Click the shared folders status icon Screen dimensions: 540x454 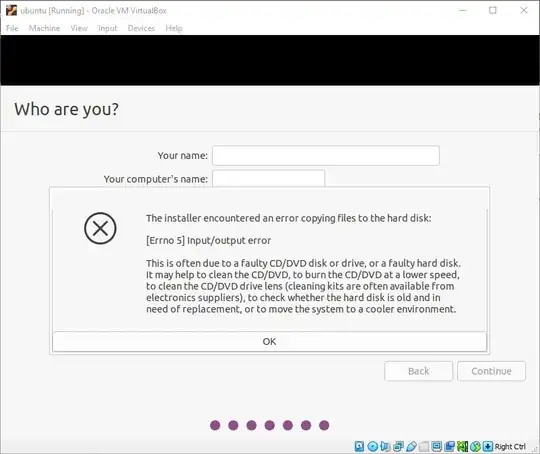424,446
